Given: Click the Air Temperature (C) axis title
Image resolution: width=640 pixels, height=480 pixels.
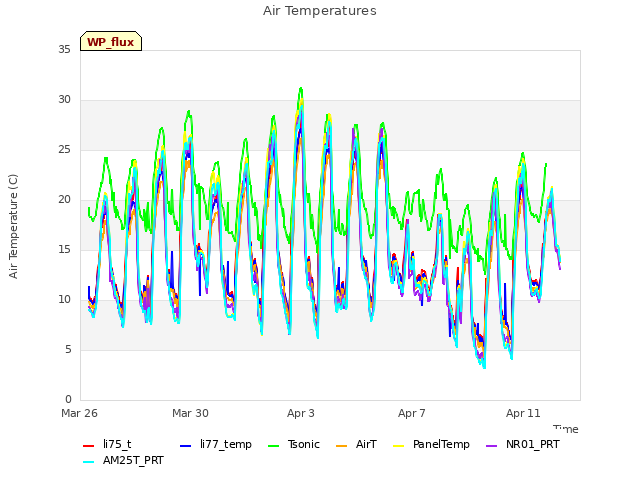Looking at the screenshot, I should [x=13, y=227].
